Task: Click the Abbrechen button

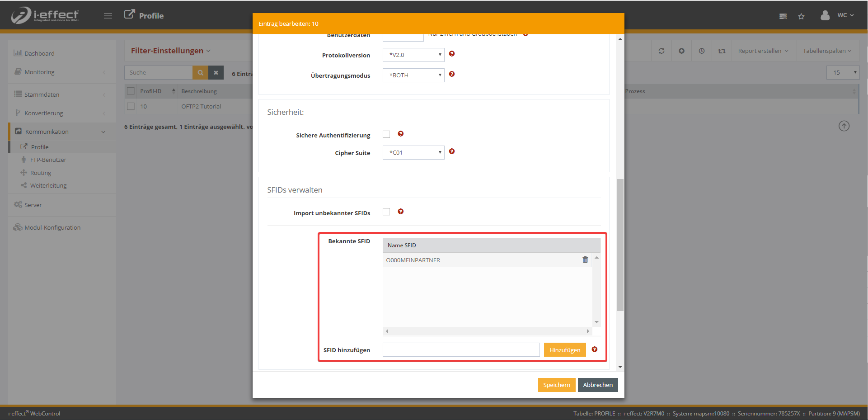Action: pos(597,385)
